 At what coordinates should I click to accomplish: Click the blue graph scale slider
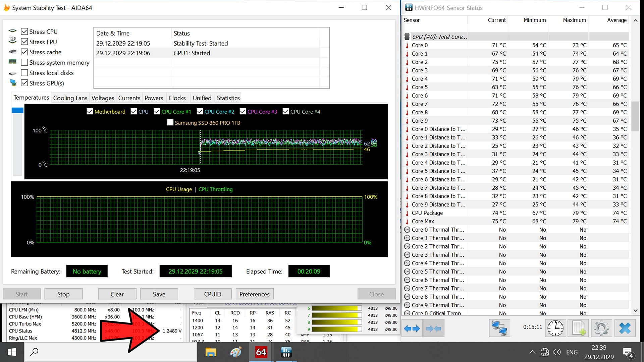(17, 110)
